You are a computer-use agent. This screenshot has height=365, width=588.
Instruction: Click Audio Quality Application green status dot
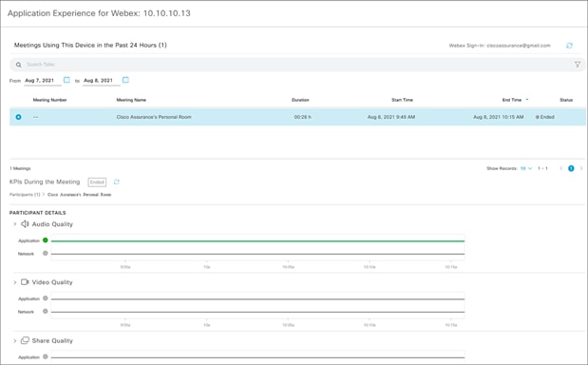(46, 240)
